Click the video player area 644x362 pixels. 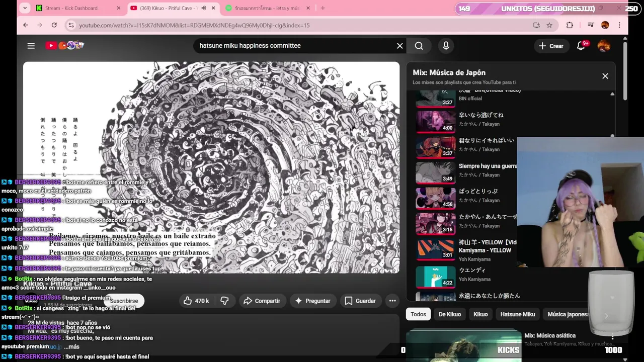click(211, 167)
